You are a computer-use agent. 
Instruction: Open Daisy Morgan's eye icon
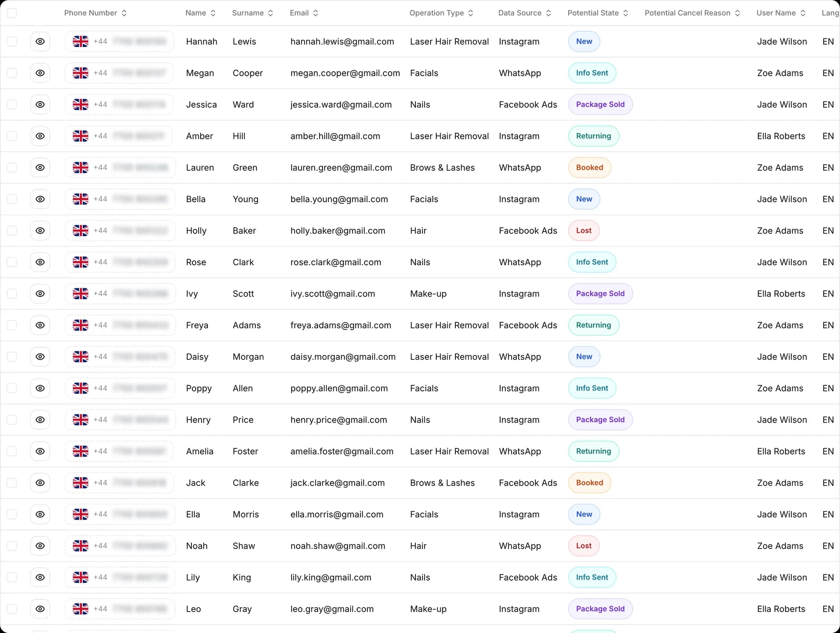[40, 357]
